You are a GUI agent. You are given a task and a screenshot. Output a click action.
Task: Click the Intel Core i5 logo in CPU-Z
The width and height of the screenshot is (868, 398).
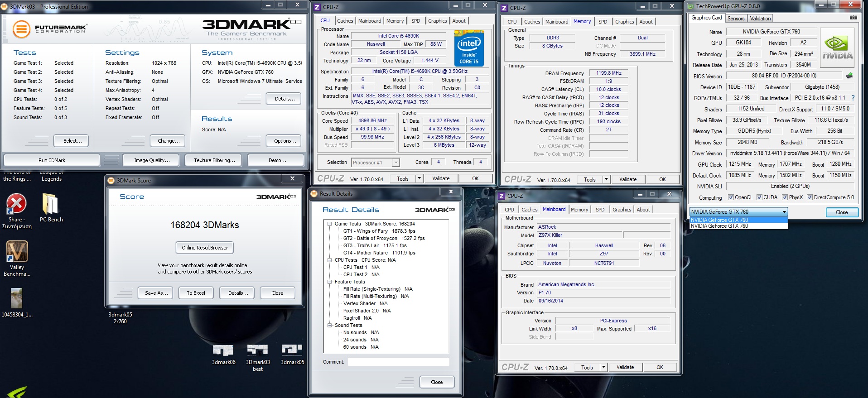(469, 48)
